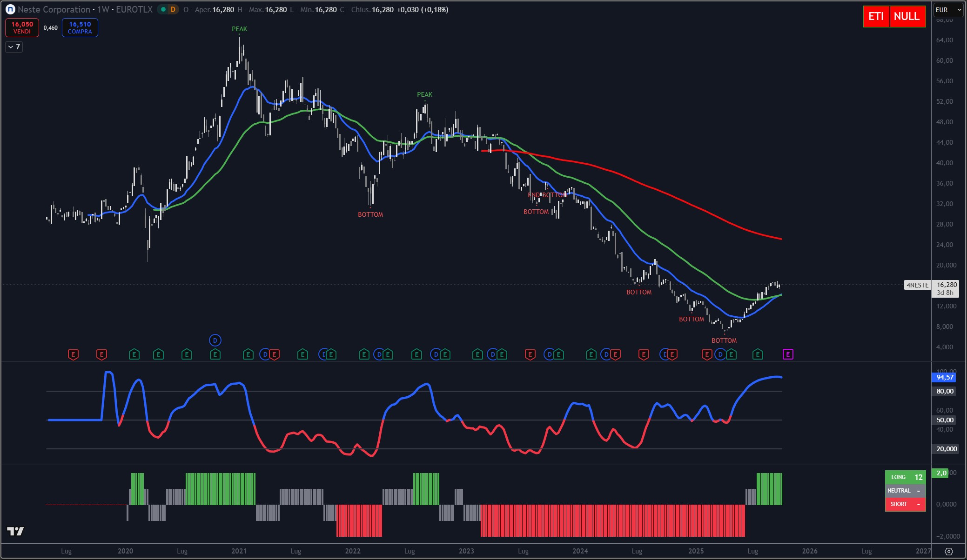The height and width of the screenshot is (560, 967).
Task: Click the purple upcoming earnings marker
Action: pos(787,354)
